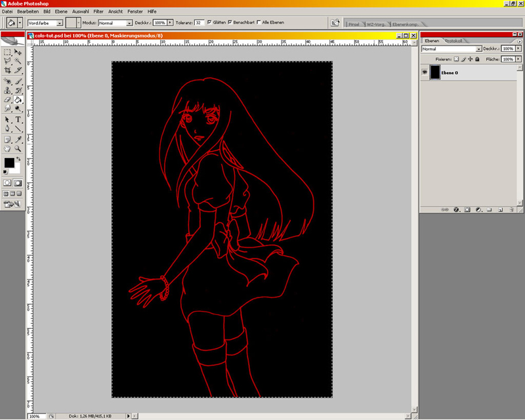The height and width of the screenshot is (420, 525).
Task: Select the Notes tool
Action: click(7, 140)
